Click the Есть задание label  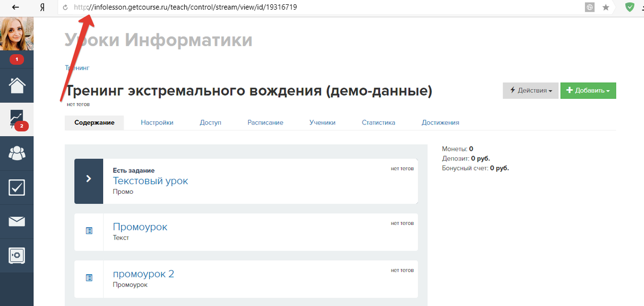(134, 171)
